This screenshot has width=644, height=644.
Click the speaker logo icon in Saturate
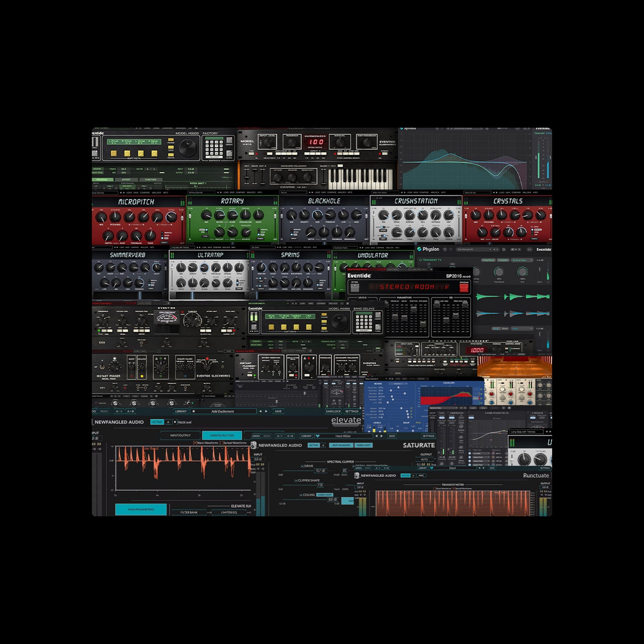(x=254, y=445)
